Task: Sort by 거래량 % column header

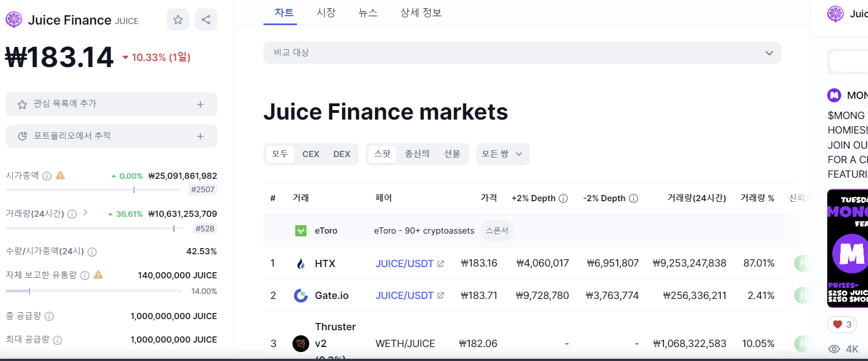Action: click(x=757, y=198)
